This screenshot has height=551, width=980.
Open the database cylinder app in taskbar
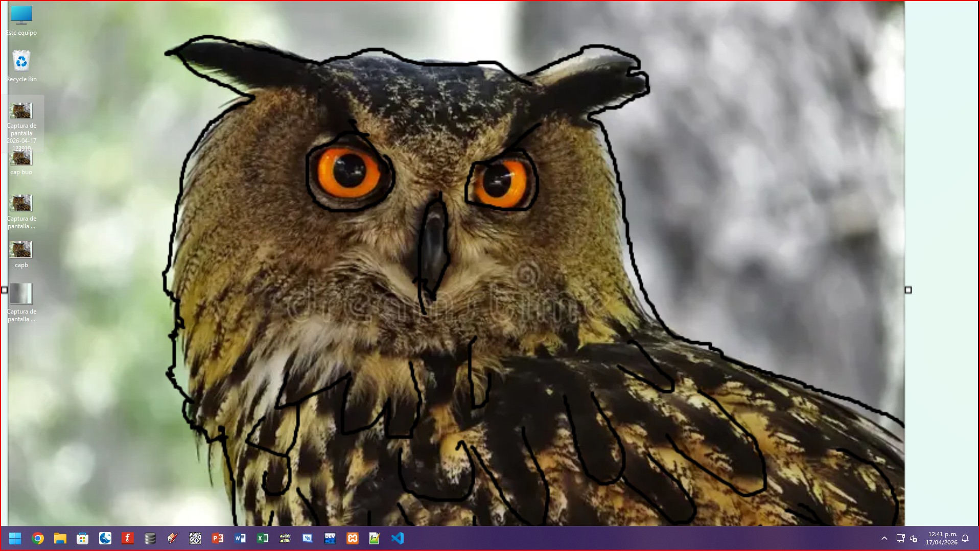[150, 538]
